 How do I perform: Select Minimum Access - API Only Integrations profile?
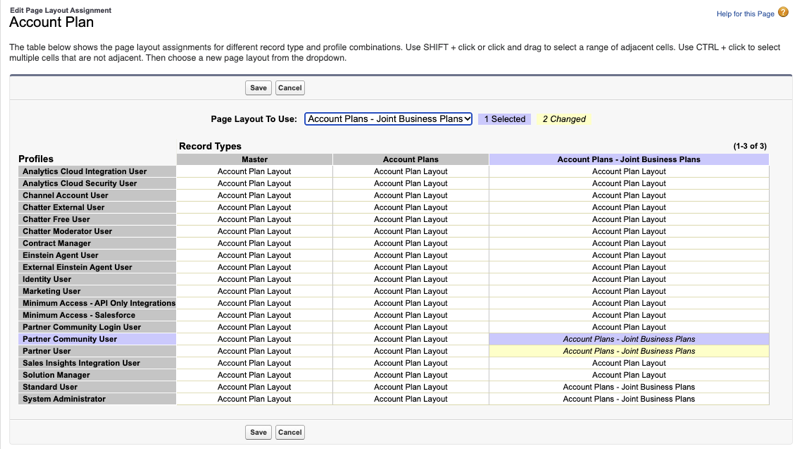97,303
